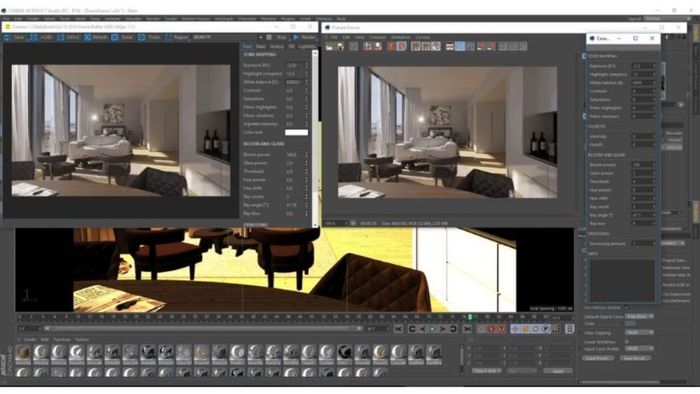Click the Denoising amount field in Corona window
The width and height of the screenshot is (700, 394).
tap(643, 244)
